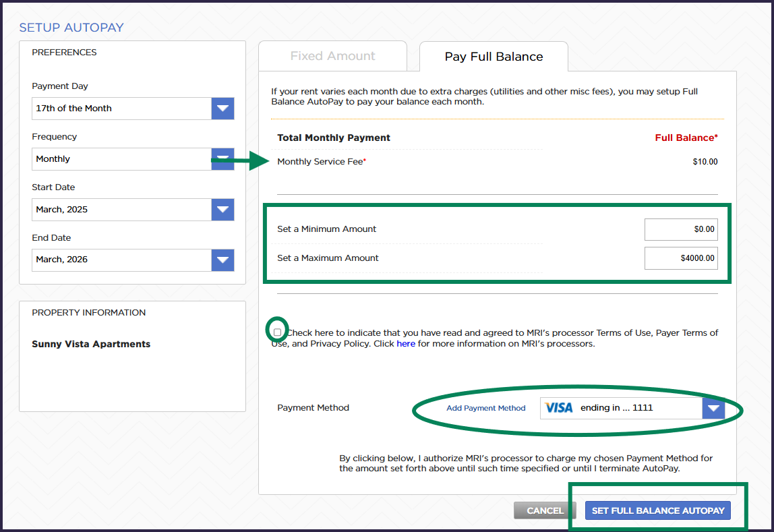
Task: Click the Set a Maximum Amount input
Action: point(681,258)
